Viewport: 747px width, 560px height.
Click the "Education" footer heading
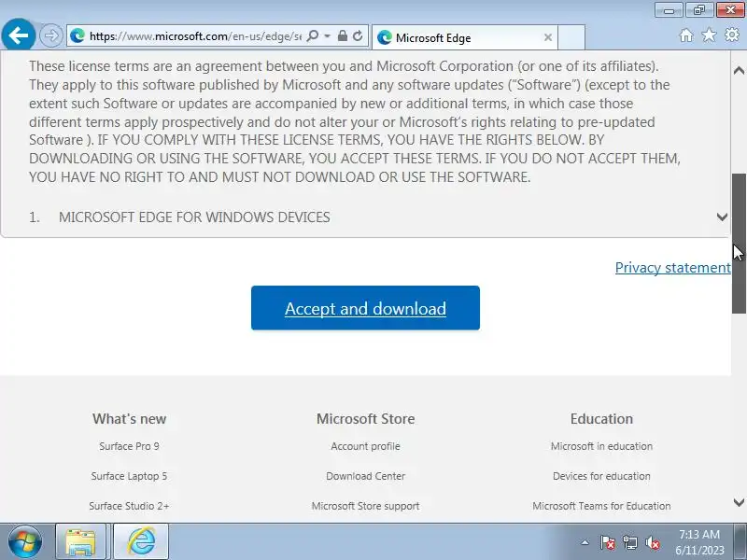point(601,418)
